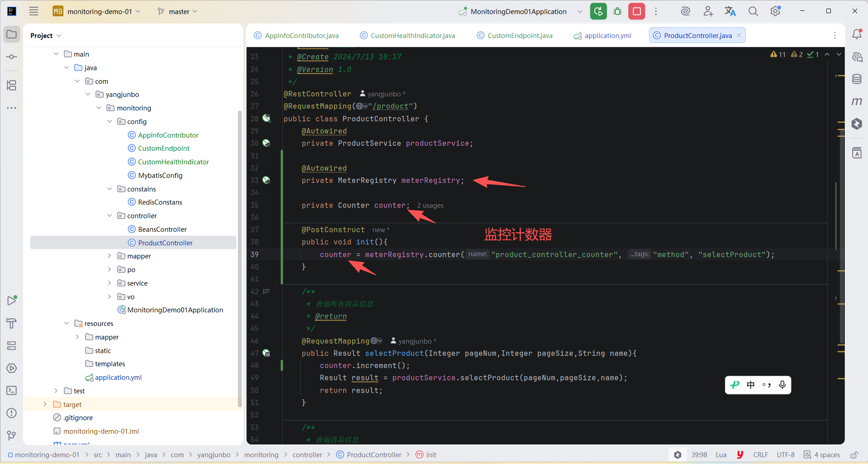Image resolution: width=868 pixels, height=464 pixels.
Task: Open the monitoring-demo-01 project dropdown
Action: pyautogui.click(x=96, y=11)
